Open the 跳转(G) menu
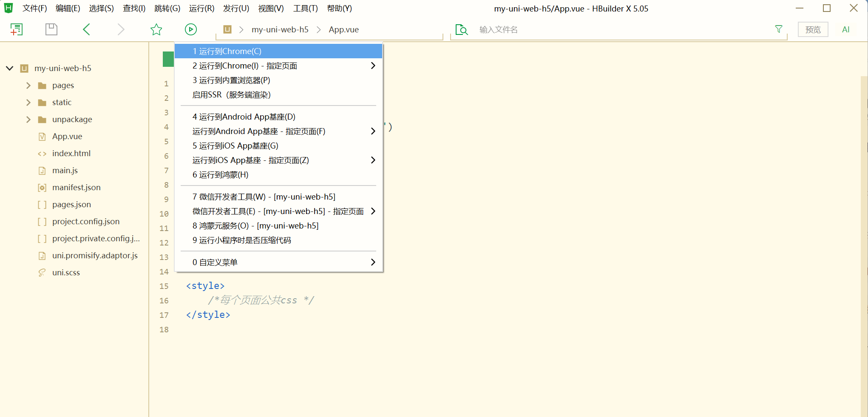 click(x=167, y=9)
